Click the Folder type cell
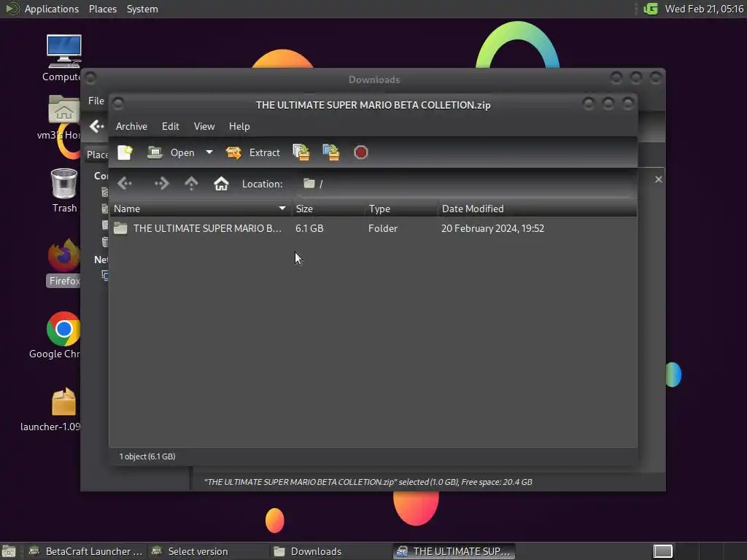The image size is (747, 560). pos(382,228)
